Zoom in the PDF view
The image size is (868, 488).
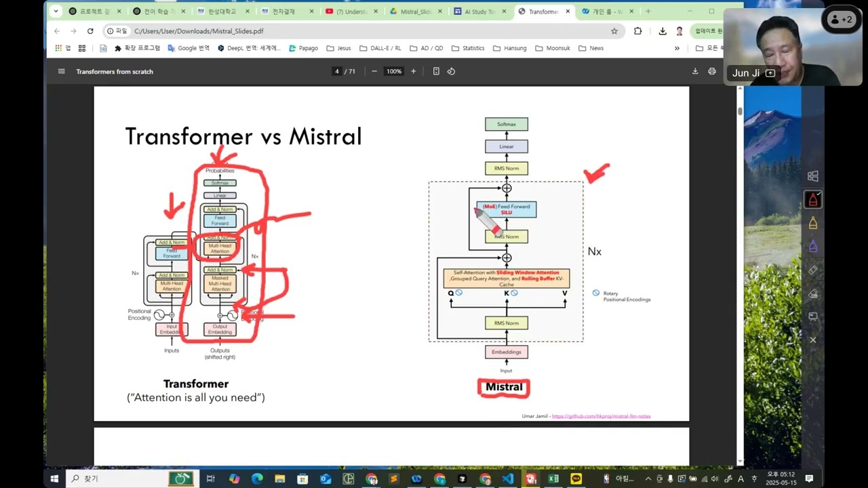pos(414,71)
